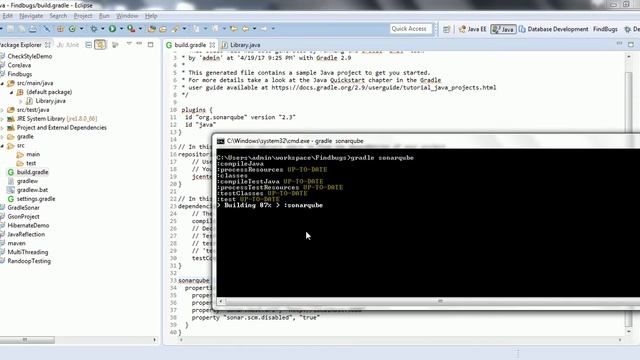
Task: Switch to FindBugs perspective
Action: [x=605, y=29]
